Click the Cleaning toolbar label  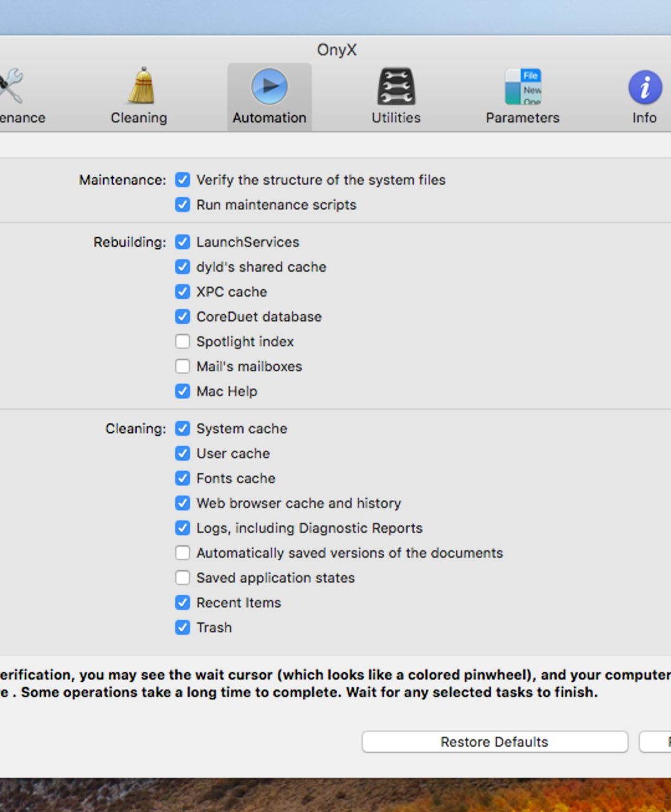click(139, 118)
